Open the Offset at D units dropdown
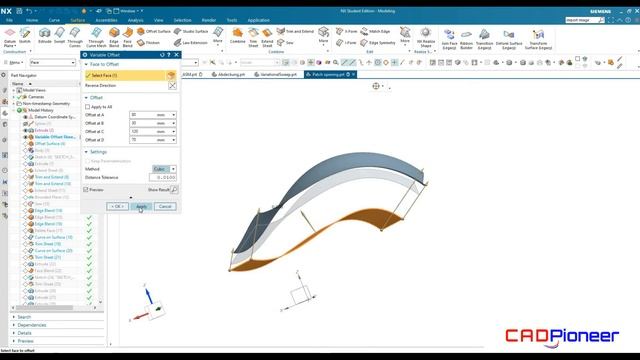 click(173, 140)
